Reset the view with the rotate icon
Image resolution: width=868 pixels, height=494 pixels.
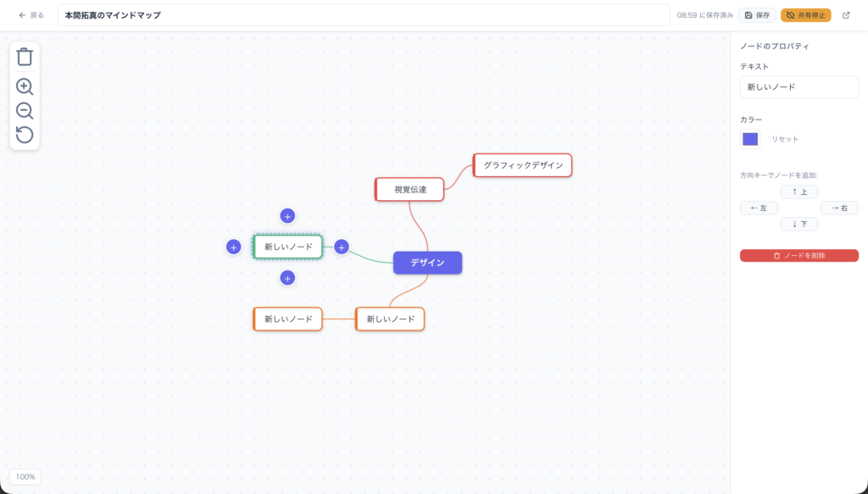[25, 135]
